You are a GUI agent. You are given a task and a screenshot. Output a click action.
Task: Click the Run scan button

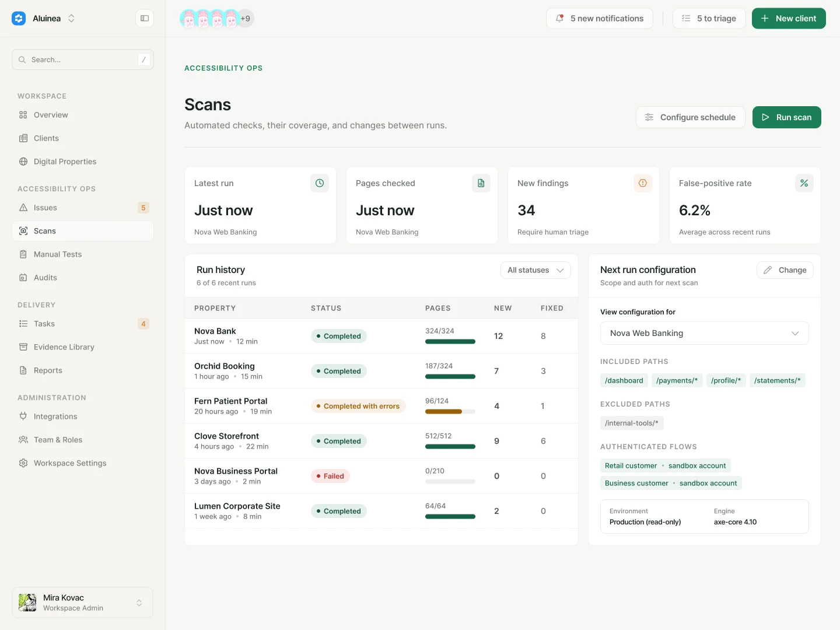click(x=787, y=117)
